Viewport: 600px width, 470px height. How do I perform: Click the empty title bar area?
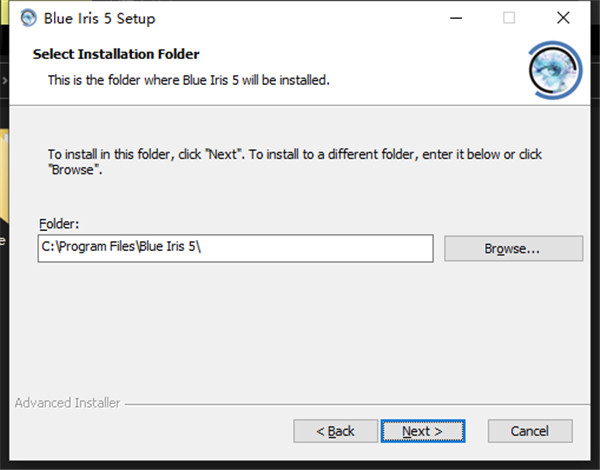pyautogui.click(x=300, y=18)
